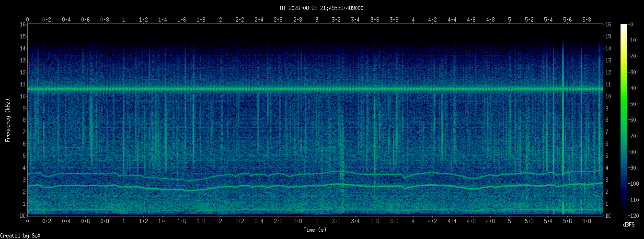
Task: Click the dBFS label under the color scale
Action: [629, 224]
